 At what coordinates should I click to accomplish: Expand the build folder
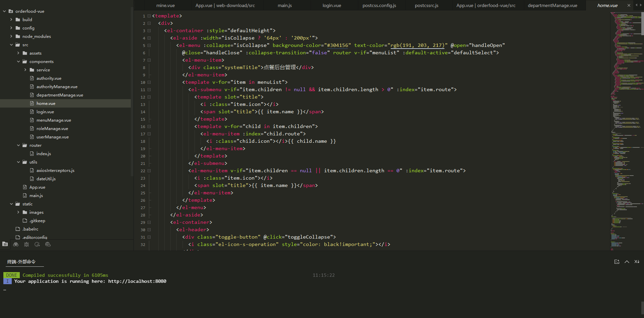11,20
